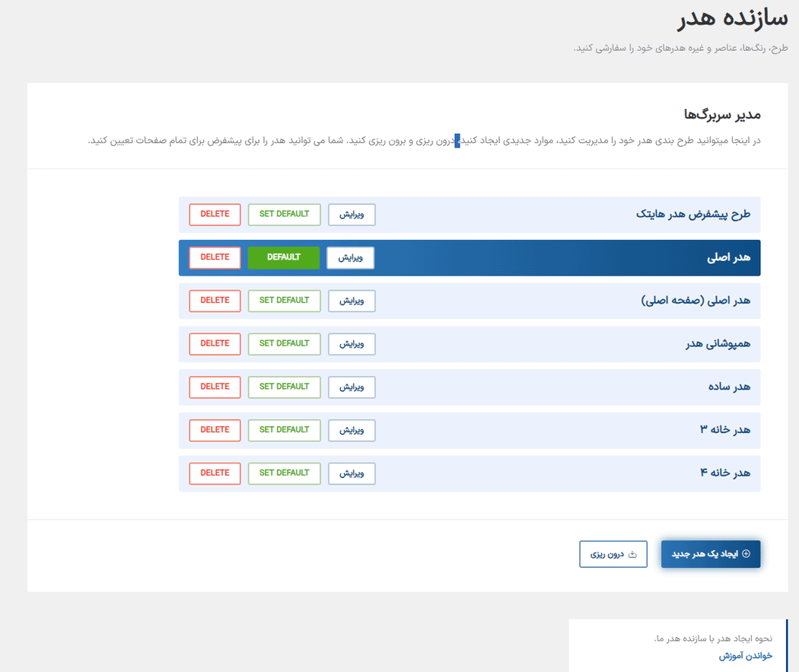Screen dimensions: 799x672
Task: Delete the همپوشانی هدر header
Action: point(215,345)
